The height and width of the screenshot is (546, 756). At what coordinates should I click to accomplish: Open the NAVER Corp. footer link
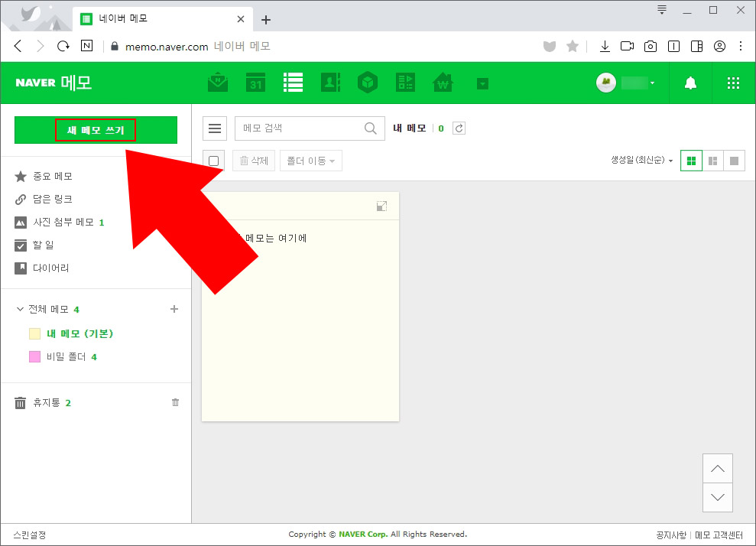pyautogui.click(x=363, y=535)
